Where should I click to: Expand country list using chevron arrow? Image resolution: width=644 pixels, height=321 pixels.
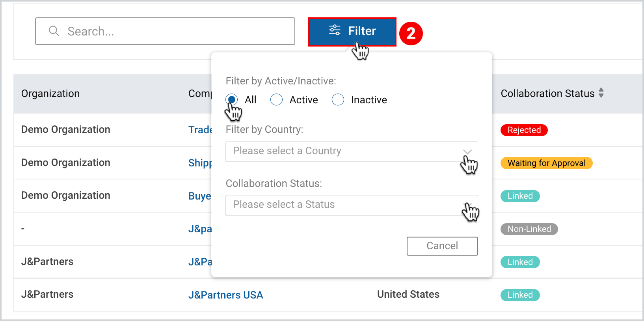pyautogui.click(x=467, y=152)
